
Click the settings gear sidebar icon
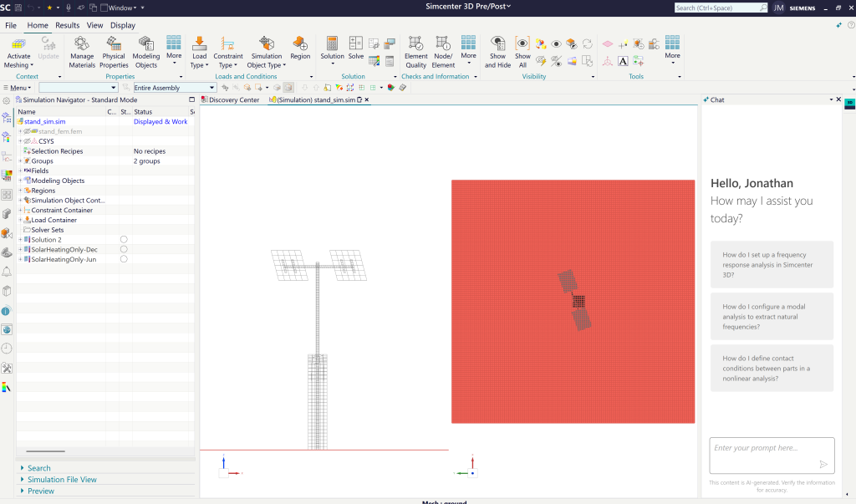7,100
